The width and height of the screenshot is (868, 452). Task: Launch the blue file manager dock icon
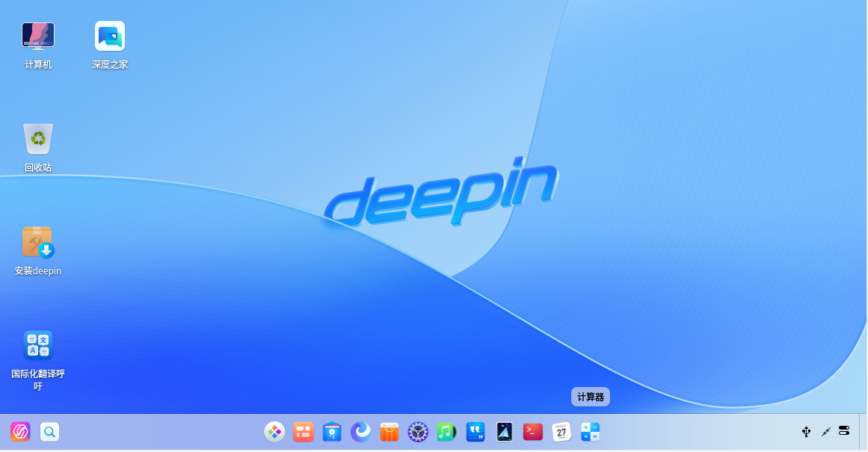tap(332, 432)
